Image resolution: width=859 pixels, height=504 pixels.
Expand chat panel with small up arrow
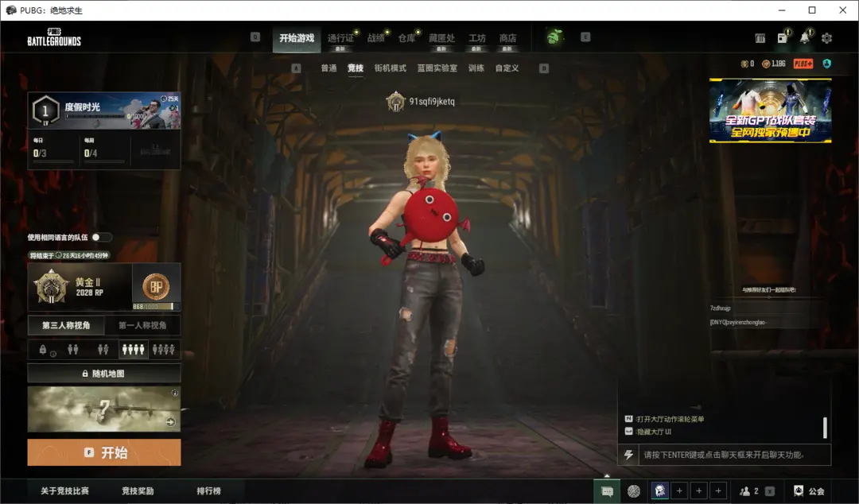coord(607,475)
